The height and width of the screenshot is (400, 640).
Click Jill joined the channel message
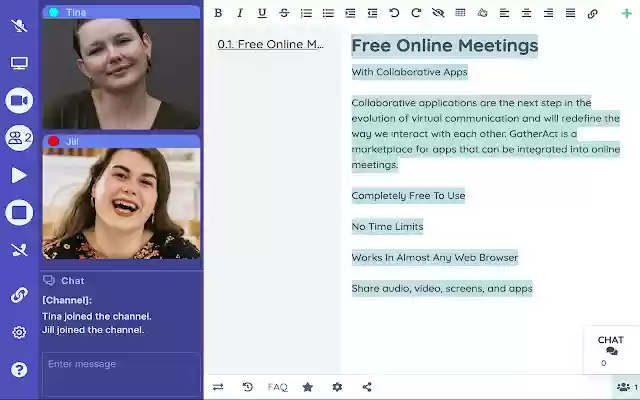point(93,330)
